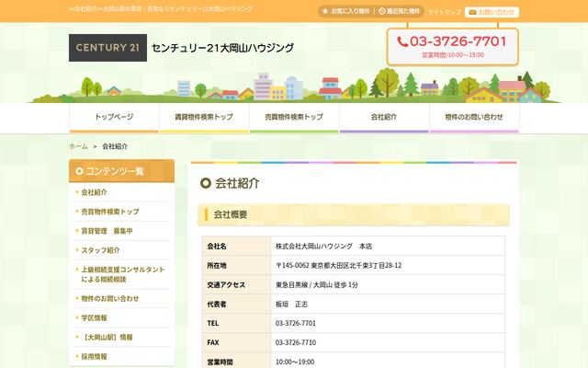Viewport: 588px width, 368px height.
Task: Click the clock icon beside 最近見た物件
Action: [382, 11]
